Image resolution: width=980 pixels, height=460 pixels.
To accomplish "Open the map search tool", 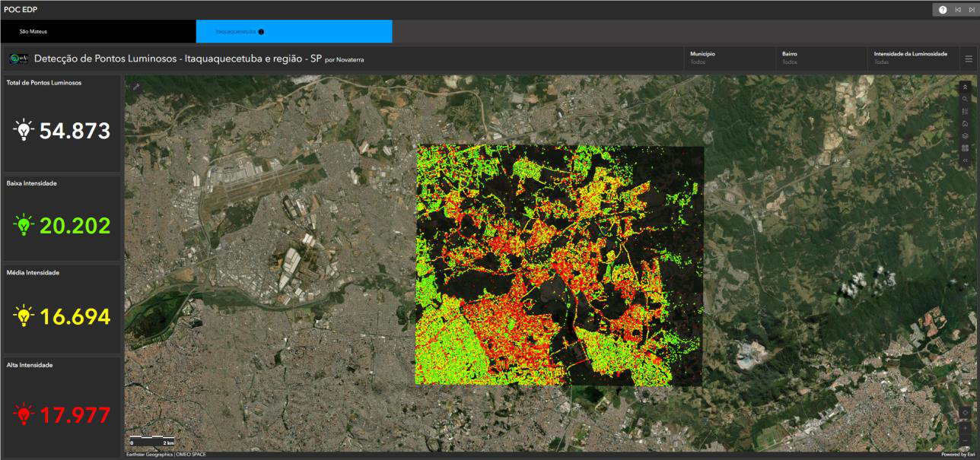I will (965, 99).
